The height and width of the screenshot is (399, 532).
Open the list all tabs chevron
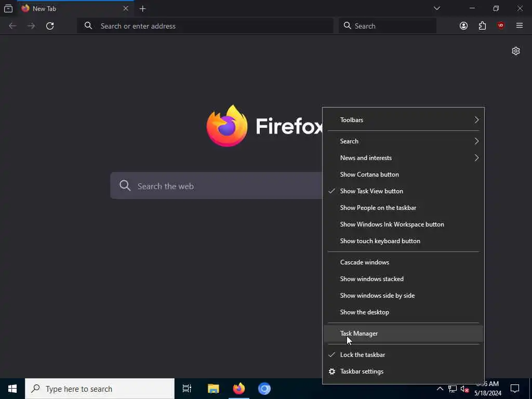point(436,8)
